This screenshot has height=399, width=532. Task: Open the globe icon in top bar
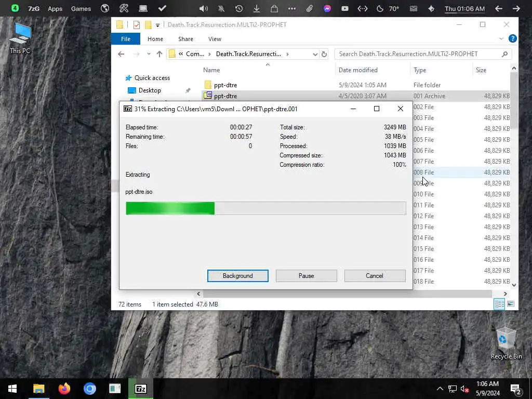tap(105, 8)
